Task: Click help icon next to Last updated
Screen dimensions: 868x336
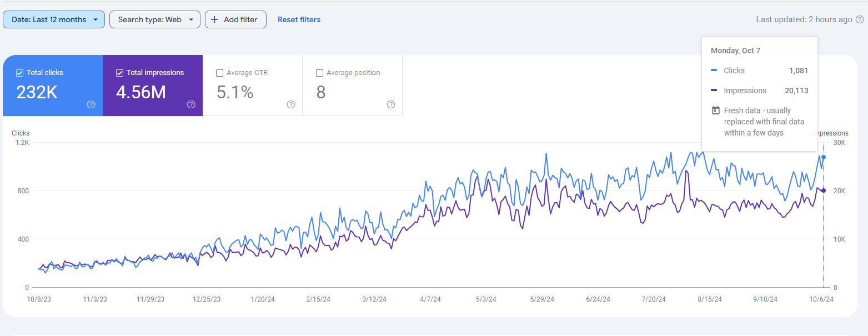Action: pos(859,19)
